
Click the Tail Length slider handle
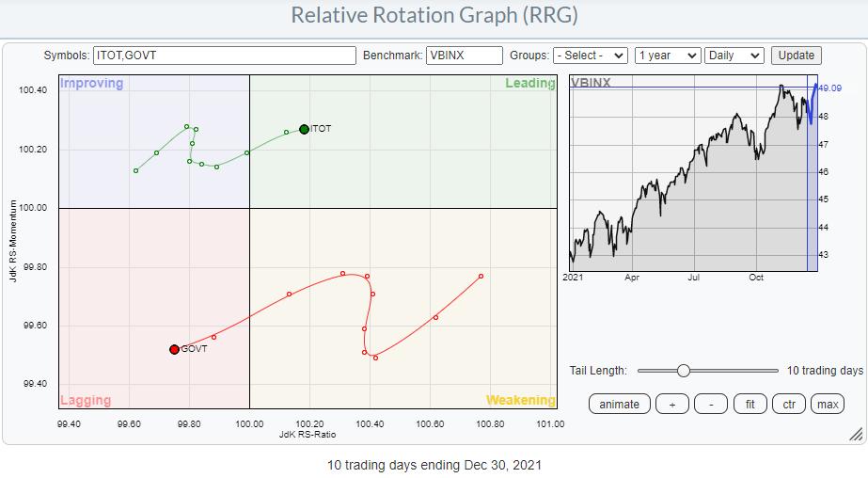684,371
